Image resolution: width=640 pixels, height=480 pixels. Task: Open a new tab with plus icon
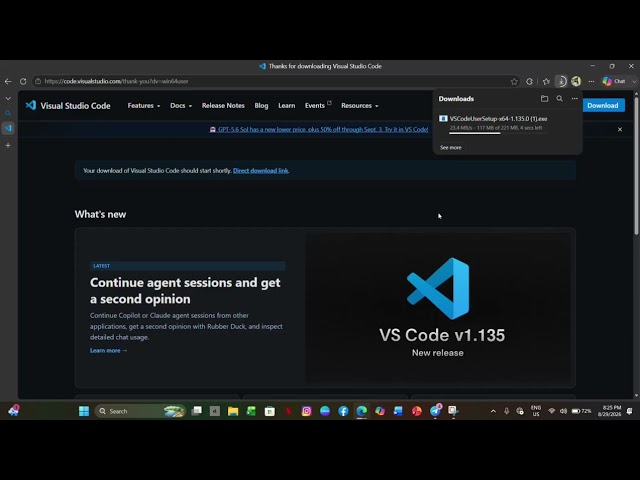[x=8, y=145]
